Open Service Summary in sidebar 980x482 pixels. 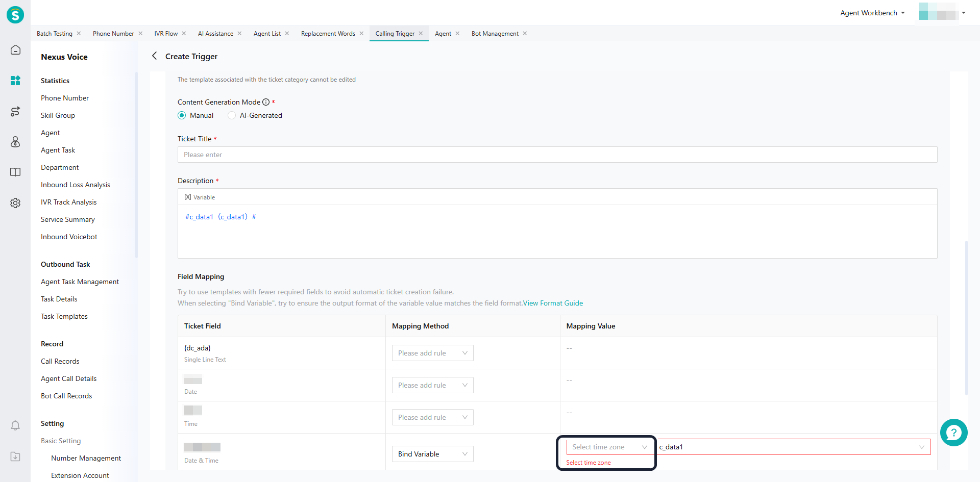coord(68,219)
